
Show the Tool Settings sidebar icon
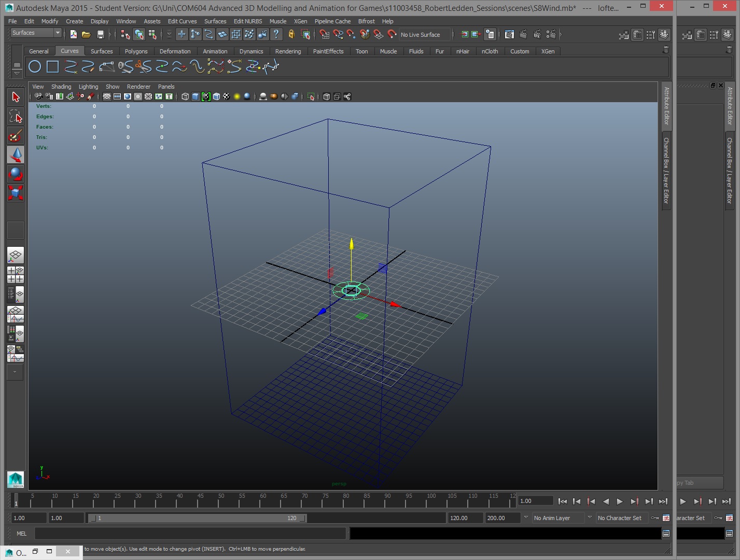point(651,35)
